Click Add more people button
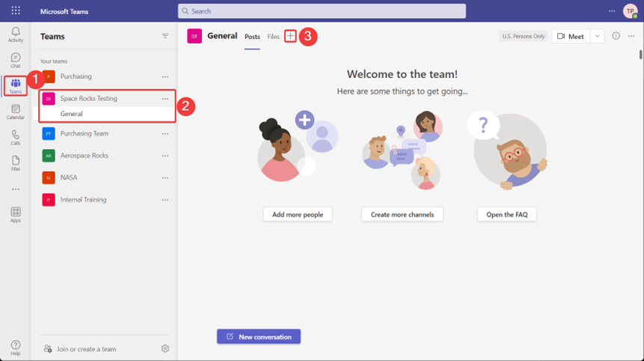Image resolution: width=644 pixels, height=361 pixels. tap(298, 215)
